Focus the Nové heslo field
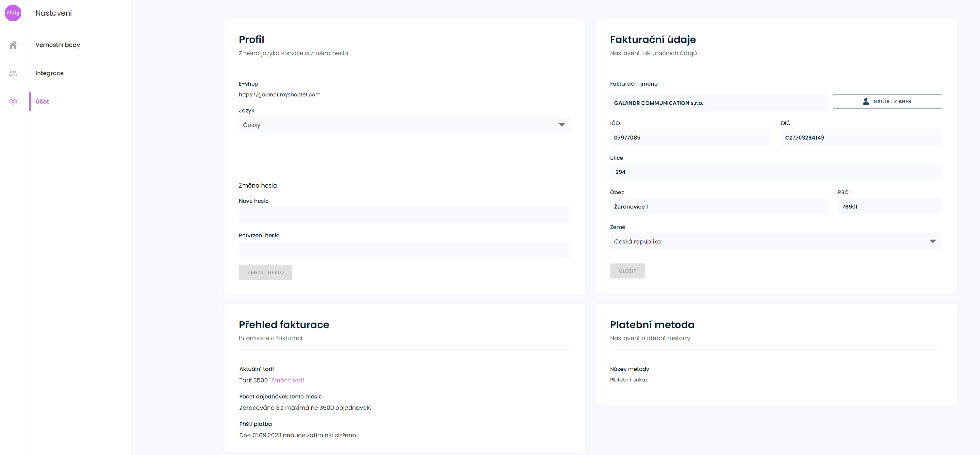The height and width of the screenshot is (455, 980). tap(404, 215)
